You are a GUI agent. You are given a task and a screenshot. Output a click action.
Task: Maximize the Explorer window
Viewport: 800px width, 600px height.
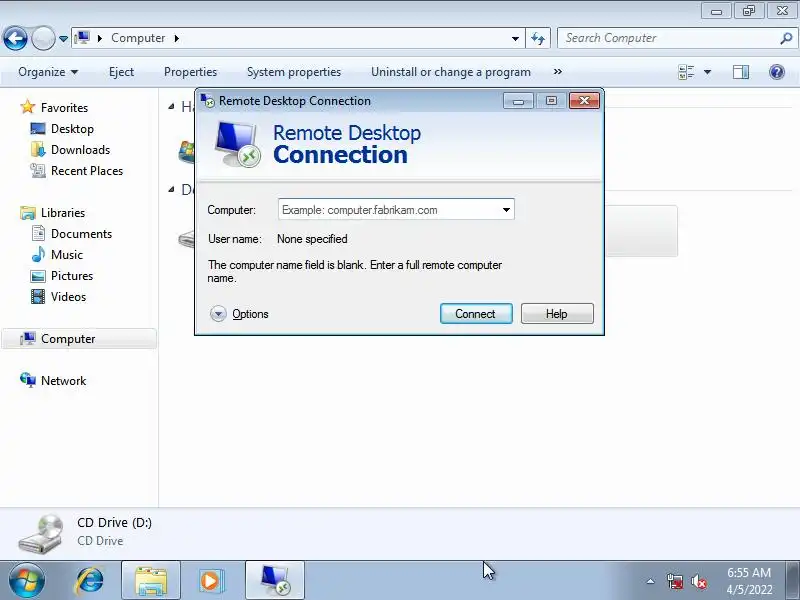click(x=749, y=11)
